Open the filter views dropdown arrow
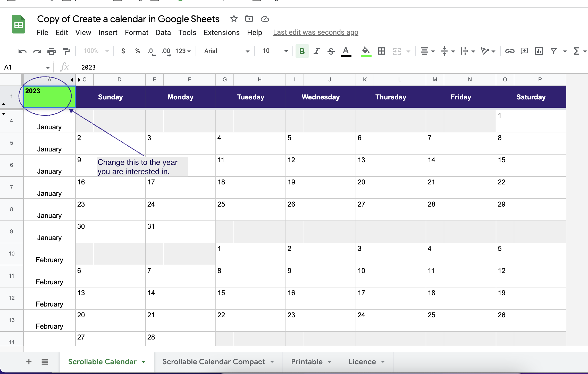The image size is (588, 374). [x=565, y=51]
